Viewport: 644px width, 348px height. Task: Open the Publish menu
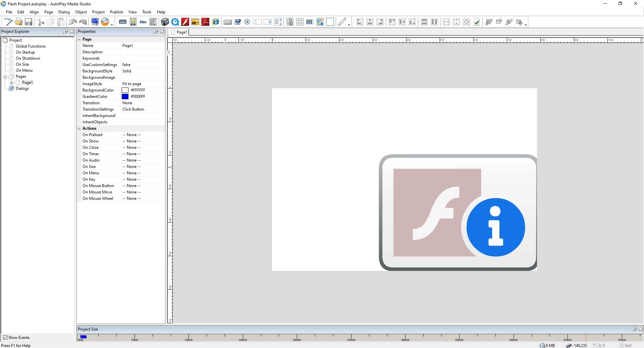pyautogui.click(x=116, y=12)
